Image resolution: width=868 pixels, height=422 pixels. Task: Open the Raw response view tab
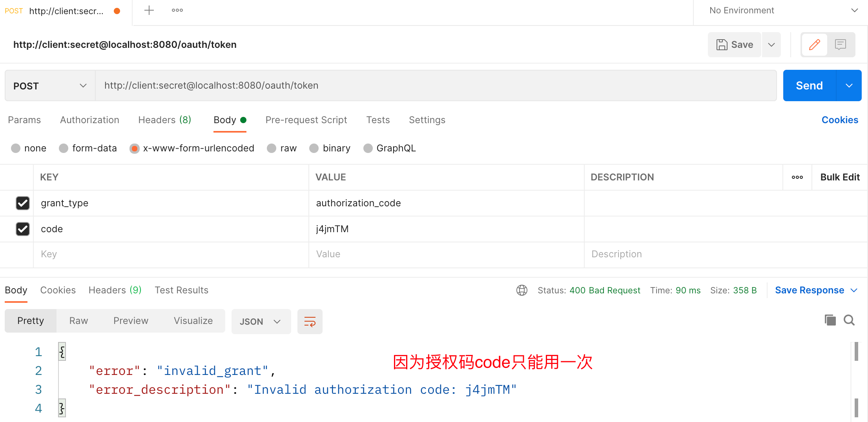point(78,321)
